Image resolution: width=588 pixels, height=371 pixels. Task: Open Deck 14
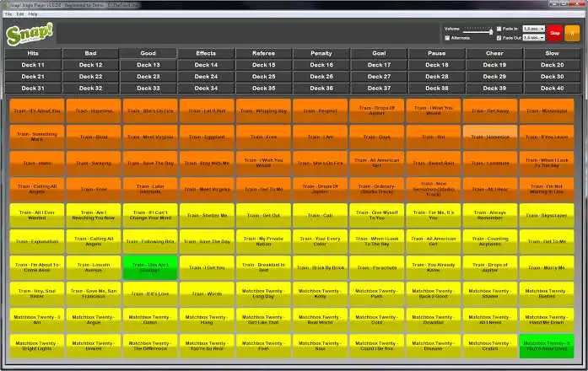pos(206,65)
